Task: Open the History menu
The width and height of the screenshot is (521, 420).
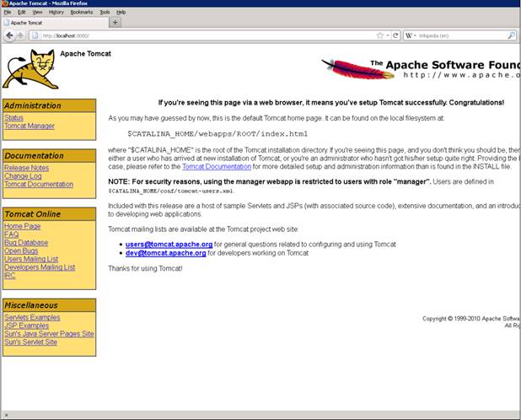Action: click(56, 13)
